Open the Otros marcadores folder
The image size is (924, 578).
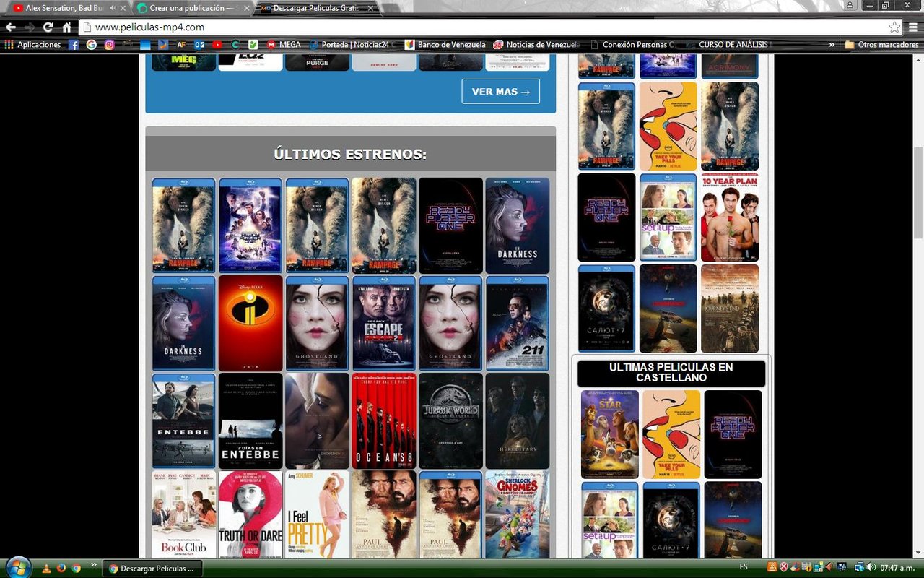point(881,45)
